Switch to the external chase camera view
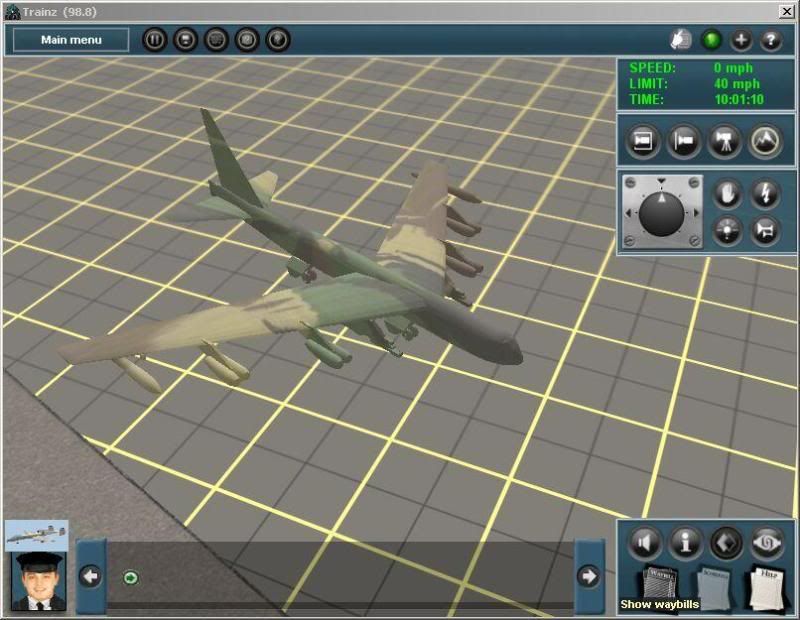 tap(683, 141)
